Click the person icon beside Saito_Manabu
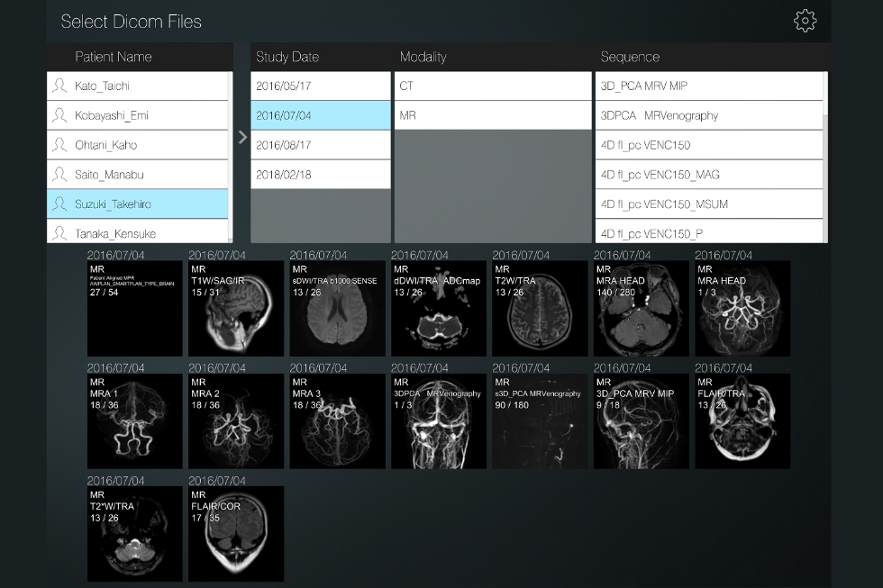The height and width of the screenshot is (588, 883). click(59, 175)
